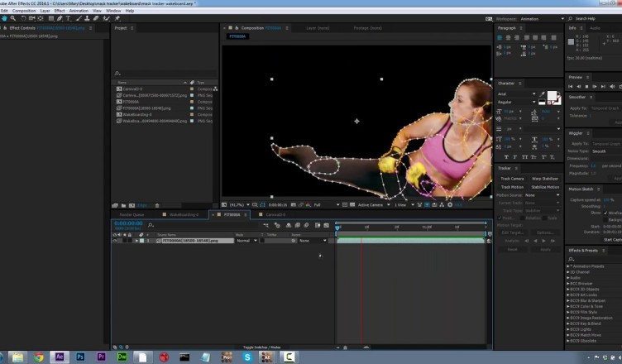Switch to the Render Queue tab
This screenshot has height=364, width=622.
pyautogui.click(x=132, y=215)
